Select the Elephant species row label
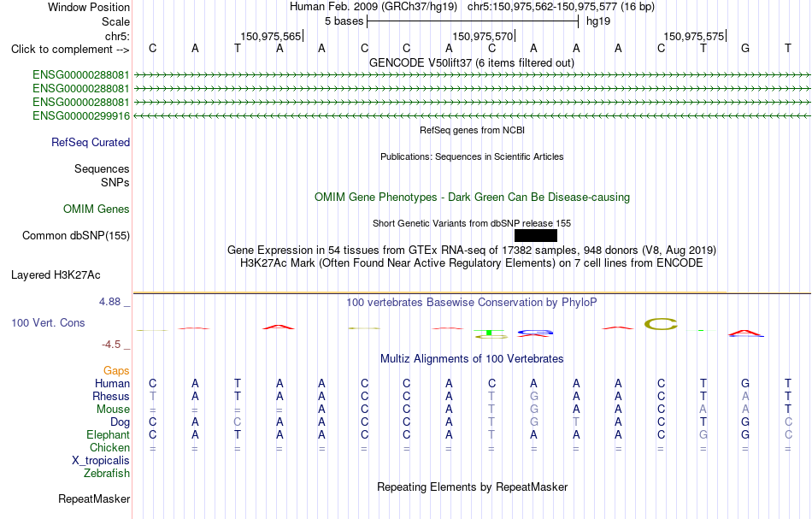The image size is (812, 519). coord(109,434)
